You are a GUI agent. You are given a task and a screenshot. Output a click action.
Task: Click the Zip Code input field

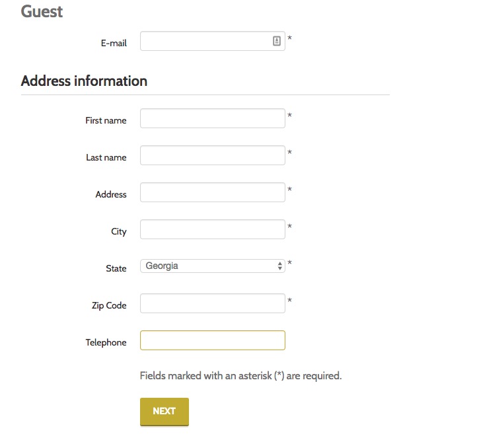212,304
